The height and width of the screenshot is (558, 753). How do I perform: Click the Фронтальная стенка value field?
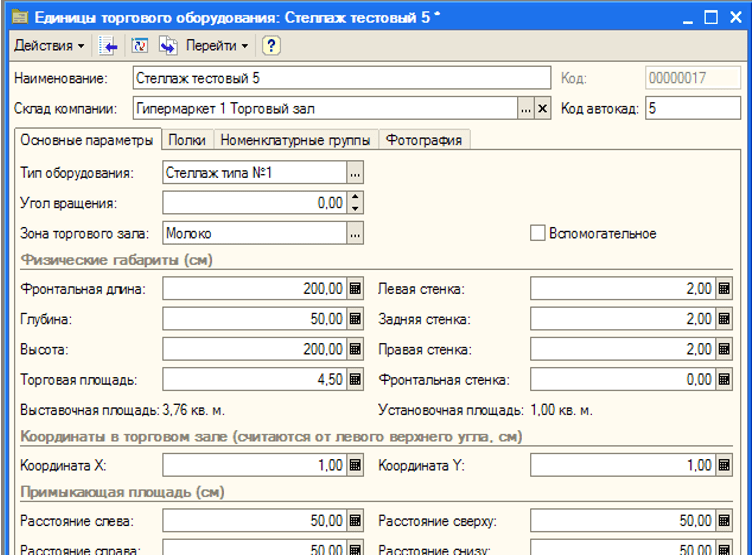click(x=623, y=379)
